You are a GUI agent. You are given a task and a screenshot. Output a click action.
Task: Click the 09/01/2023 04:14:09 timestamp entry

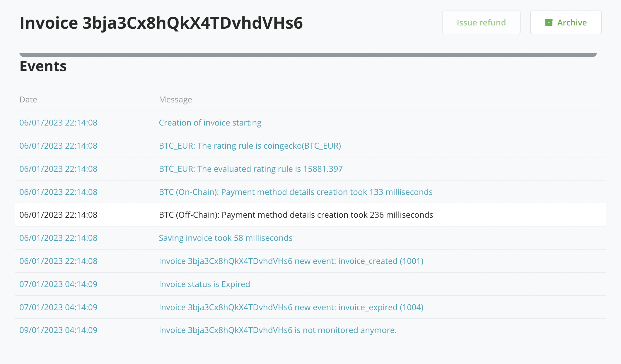[x=58, y=330]
